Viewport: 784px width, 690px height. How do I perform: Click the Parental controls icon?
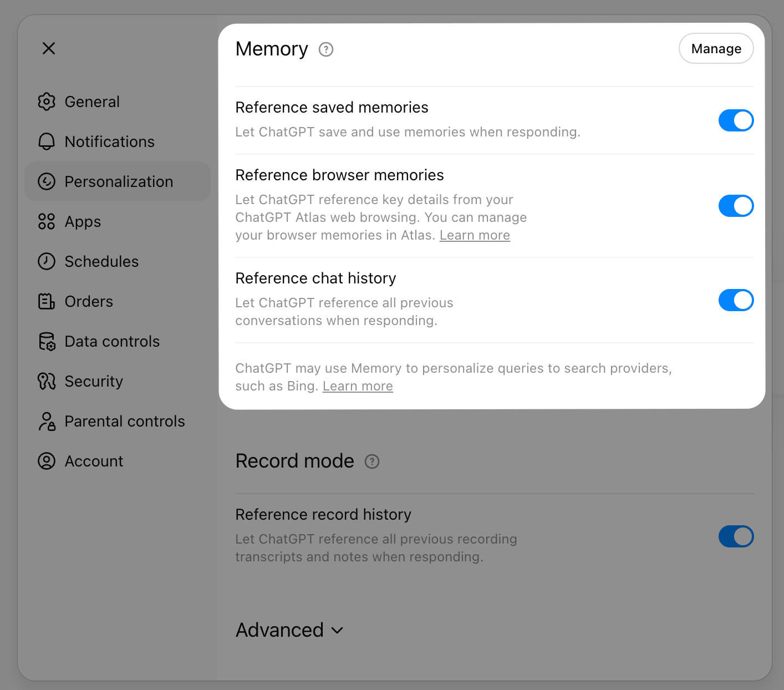click(47, 421)
